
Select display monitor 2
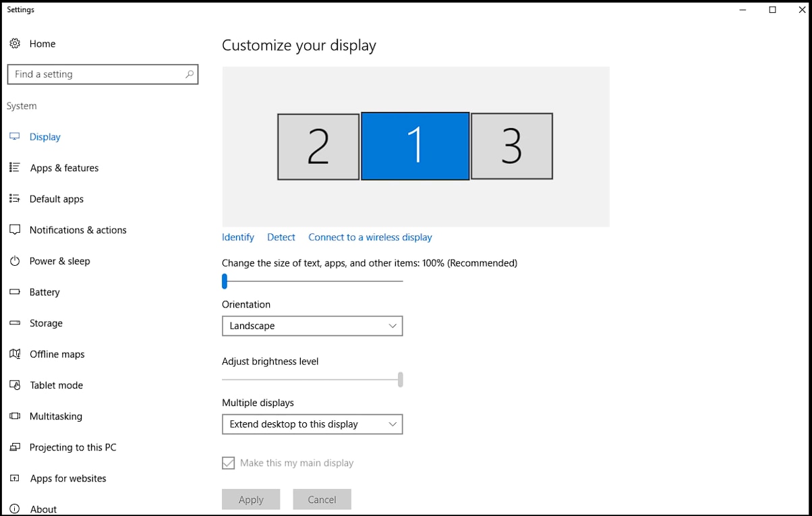tap(318, 146)
